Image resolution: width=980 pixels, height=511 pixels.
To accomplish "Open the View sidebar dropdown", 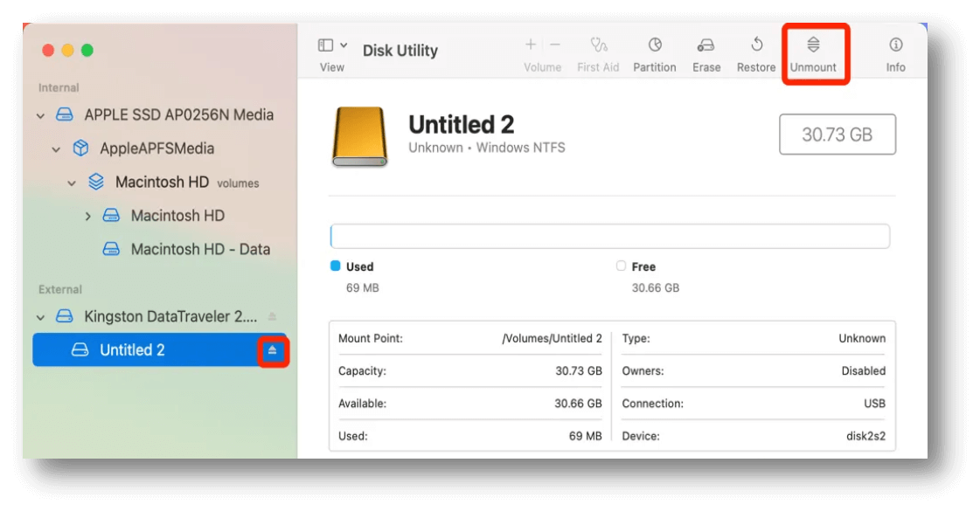I will 332,45.
